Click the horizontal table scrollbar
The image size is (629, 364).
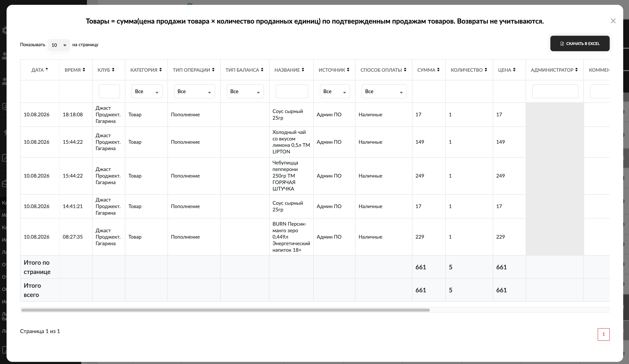pos(225,310)
